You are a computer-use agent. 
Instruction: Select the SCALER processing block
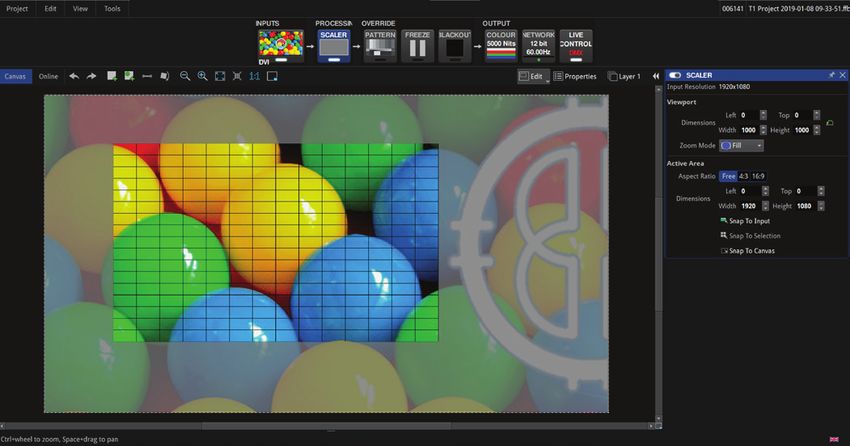click(x=334, y=47)
